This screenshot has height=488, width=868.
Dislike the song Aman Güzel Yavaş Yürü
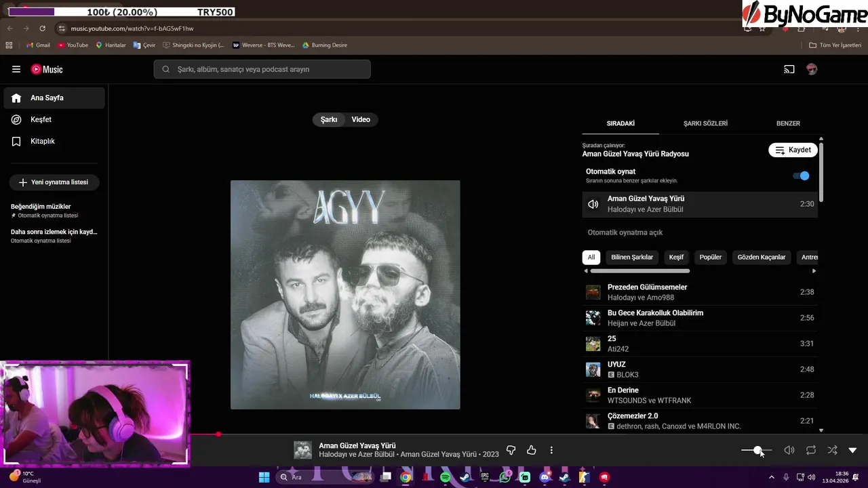point(511,450)
